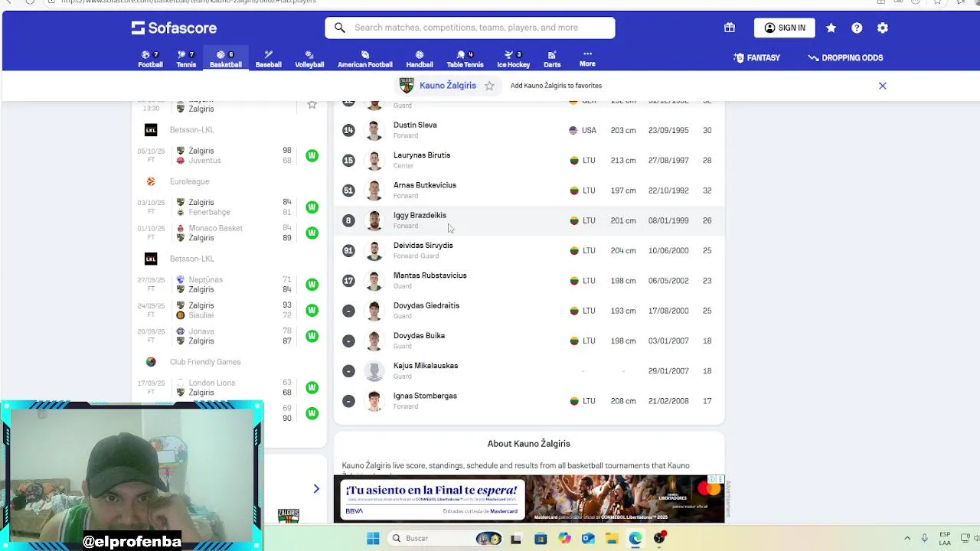Screen dimensions: 980x551
Task: Click Iggy Brazdeikis's player photo
Action: [374, 220]
